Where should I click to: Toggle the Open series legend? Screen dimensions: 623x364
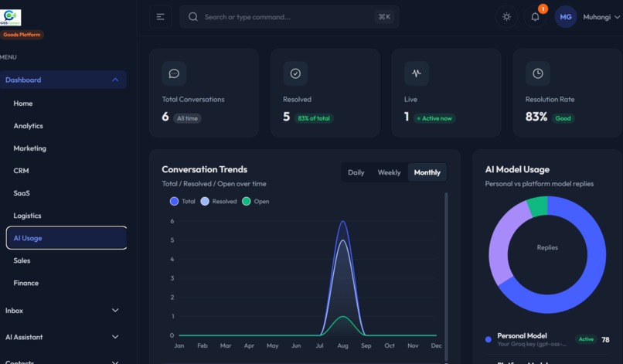coord(256,202)
